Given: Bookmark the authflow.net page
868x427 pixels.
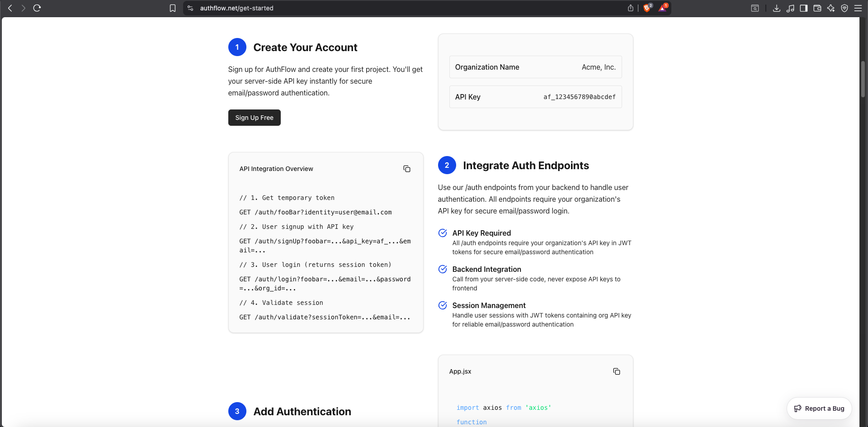Looking at the screenshot, I should 172,8.
